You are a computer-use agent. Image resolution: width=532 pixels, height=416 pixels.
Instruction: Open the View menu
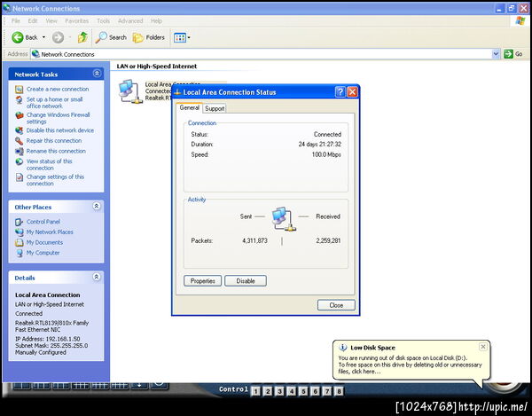(51, 21)
